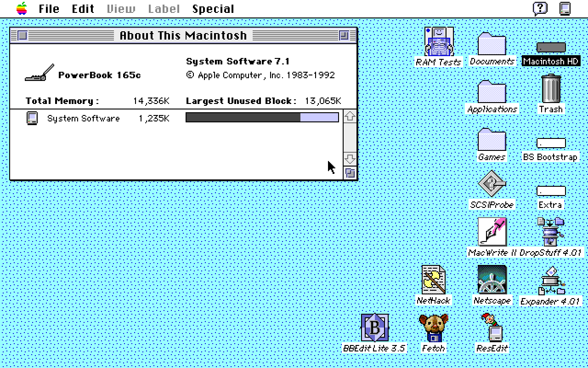Select the BBEdit Lite 3.5 icon

point(375,328)
